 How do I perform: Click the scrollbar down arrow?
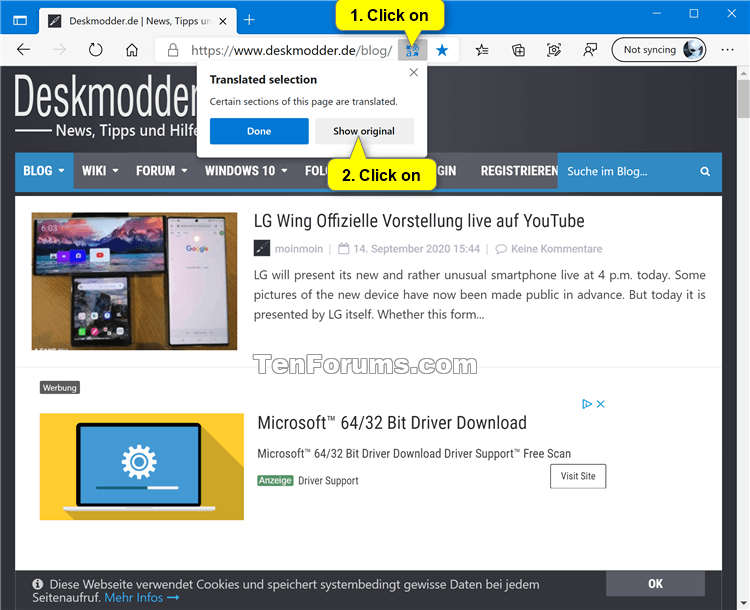743,603
